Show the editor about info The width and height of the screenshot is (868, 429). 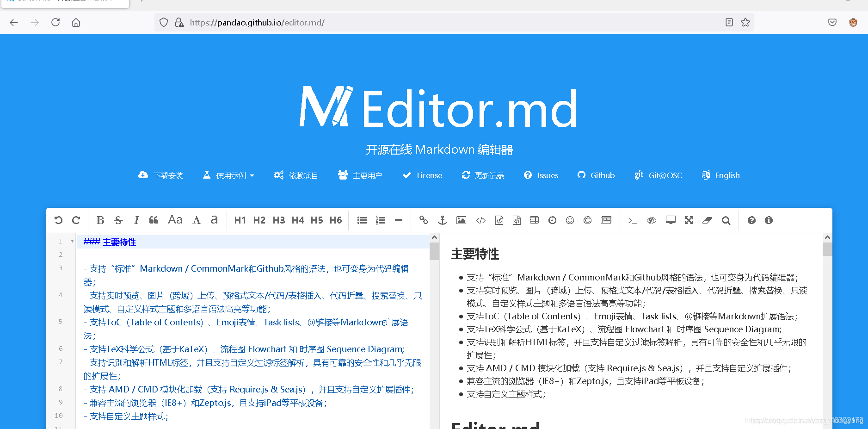(x=769, y=220)
